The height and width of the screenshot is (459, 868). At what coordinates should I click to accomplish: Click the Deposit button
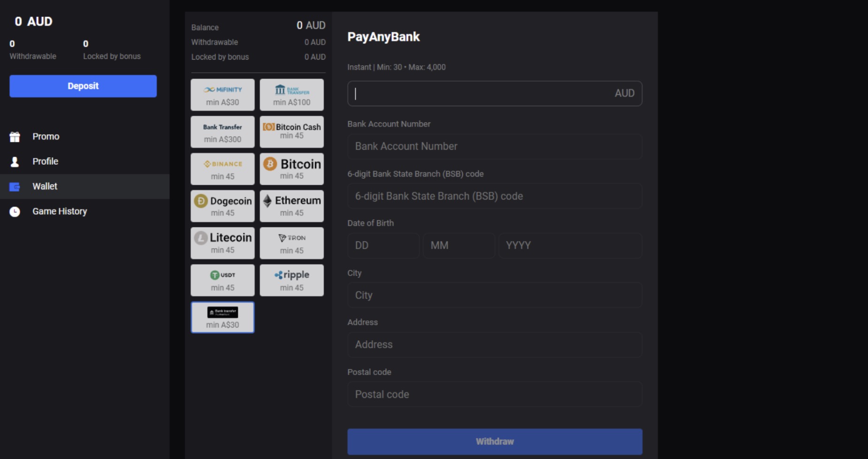pyautogui.click(x=83, y=86)
